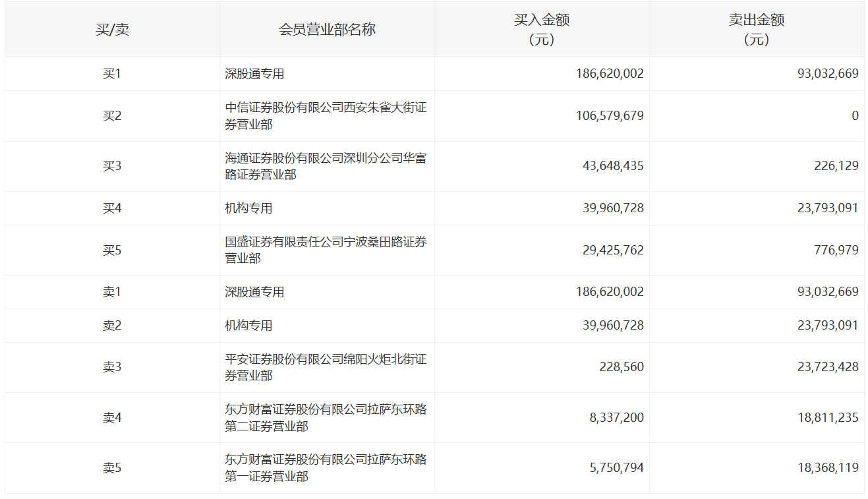This screenshot has width=868, height=499.
Task: Click the 卖5 row label
Action: point(112,468)
